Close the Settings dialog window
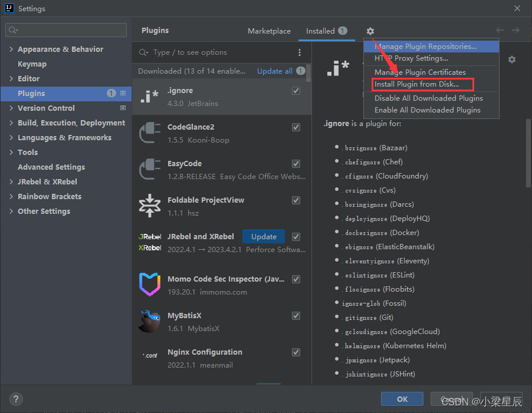Viewport: 532px width, 413px height. tap(517, 8)
